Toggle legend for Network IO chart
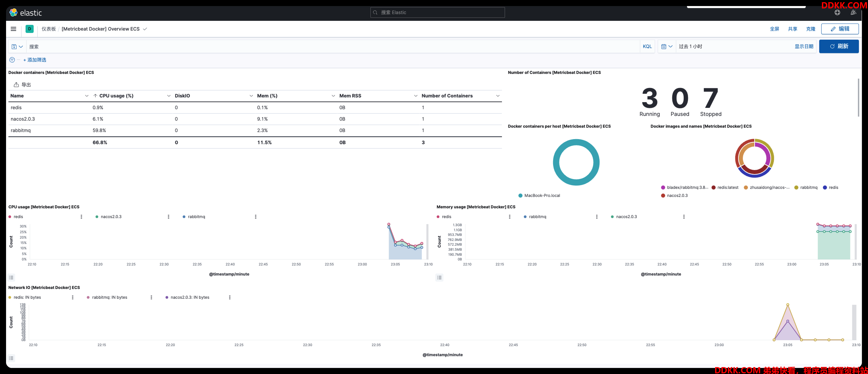Image resolution: width=868 pixels, height=374 pixels. pyautogui.click(x=11, y=358)
